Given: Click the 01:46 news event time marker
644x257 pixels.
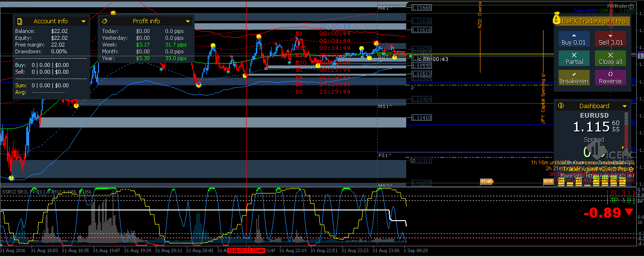Looking at the screenshot, I should (x=486, y=182).
